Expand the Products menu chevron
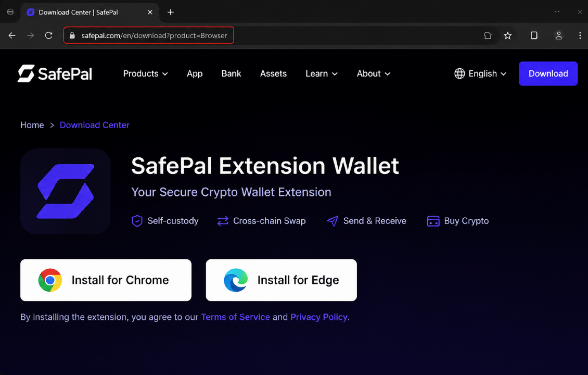The width and height of the screenshot is (588, 375). pos(165,74)
